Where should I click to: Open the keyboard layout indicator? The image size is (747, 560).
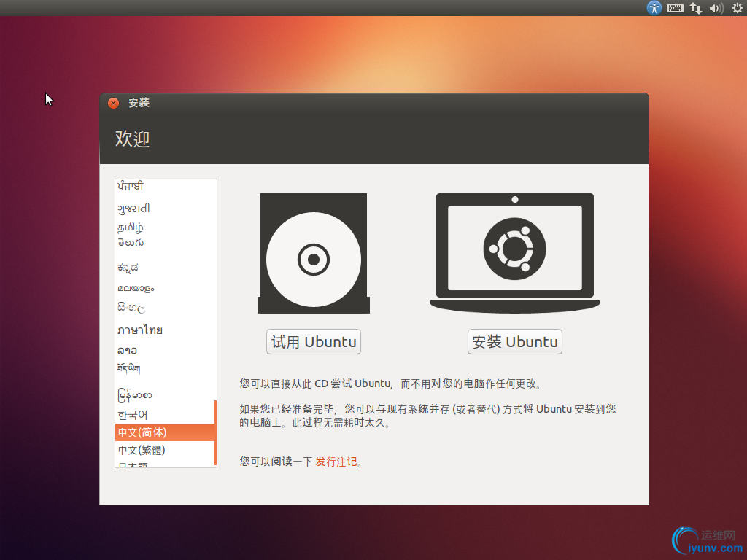click(x=675, y=8)
